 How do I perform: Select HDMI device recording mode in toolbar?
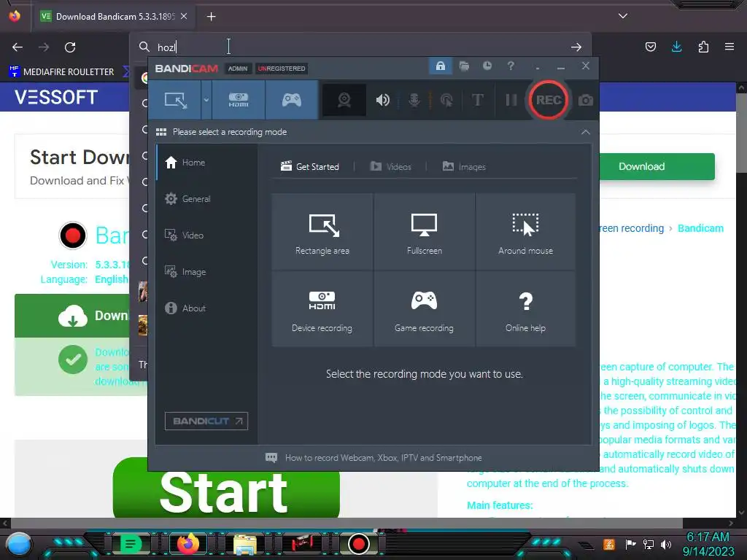239,100
